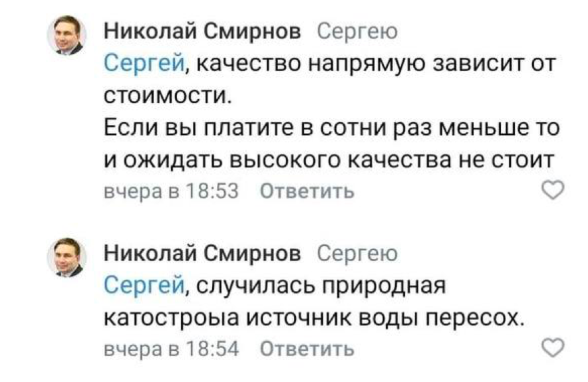Click the gray 'Сергею' label on the 18:53 comment

tap(358, 31)
